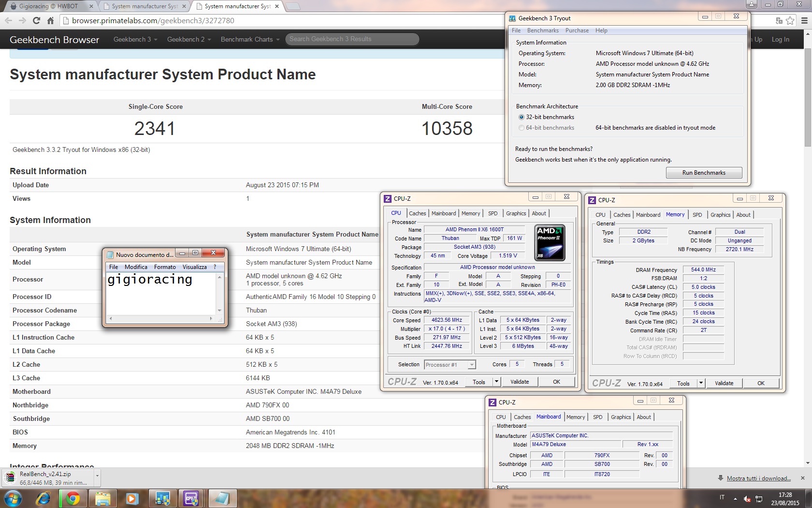Click the Notepad text area with gigioracing
The image size is (812, 508).
coord(160,294)
